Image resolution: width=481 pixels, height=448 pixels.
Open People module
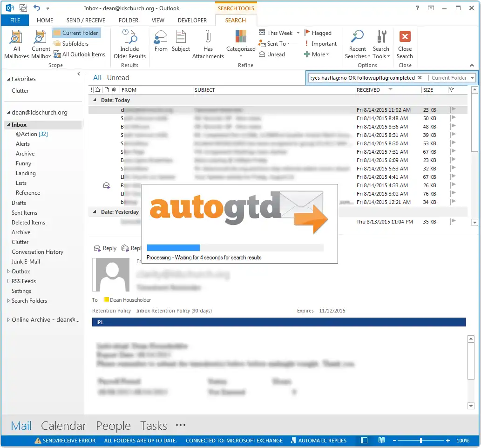pyautogui.click(x=113, y=426)
